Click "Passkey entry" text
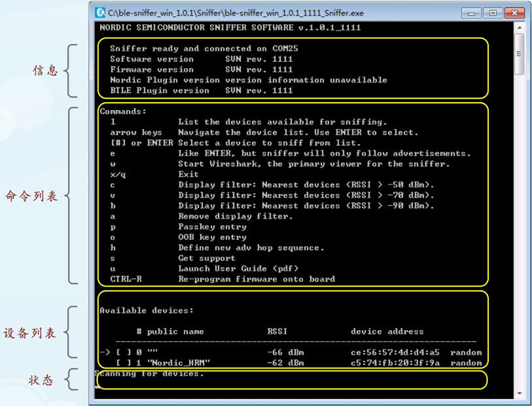The height and width of the screenshot is (406, 532). 212,226
